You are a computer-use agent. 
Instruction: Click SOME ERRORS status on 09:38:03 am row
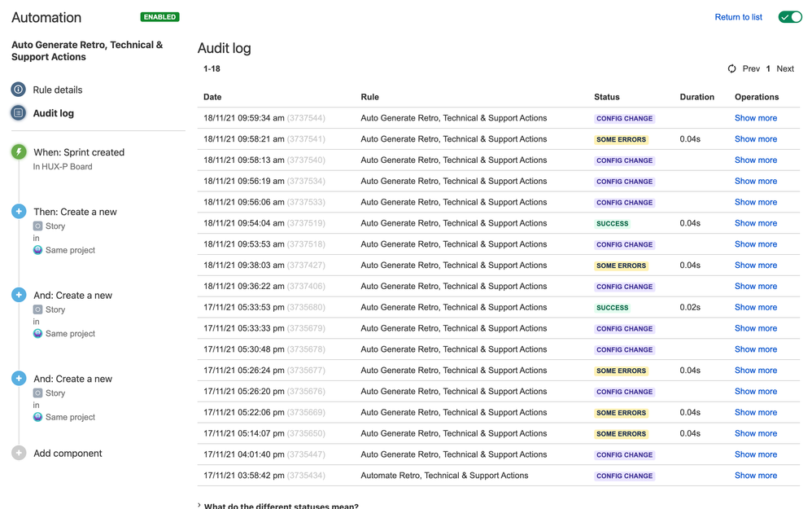click(x=621, y=265)
